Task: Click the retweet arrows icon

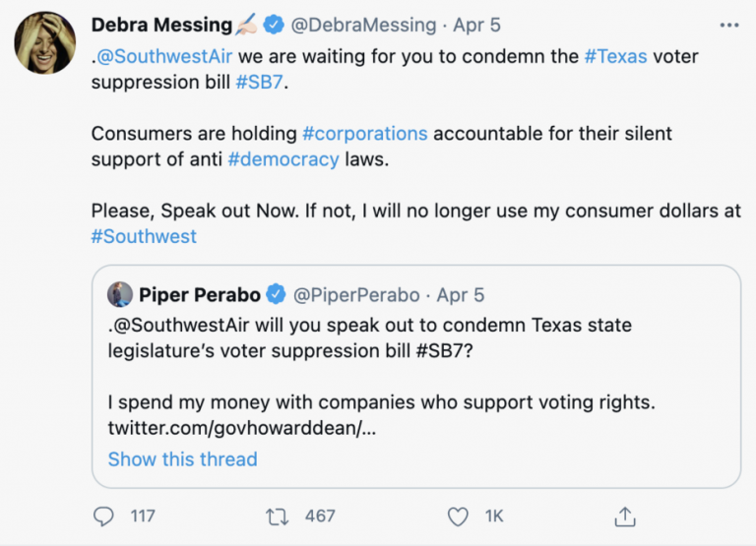Action: [278, 516]
